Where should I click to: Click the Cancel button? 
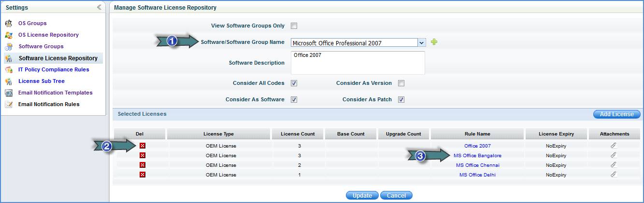pos(396,195)
